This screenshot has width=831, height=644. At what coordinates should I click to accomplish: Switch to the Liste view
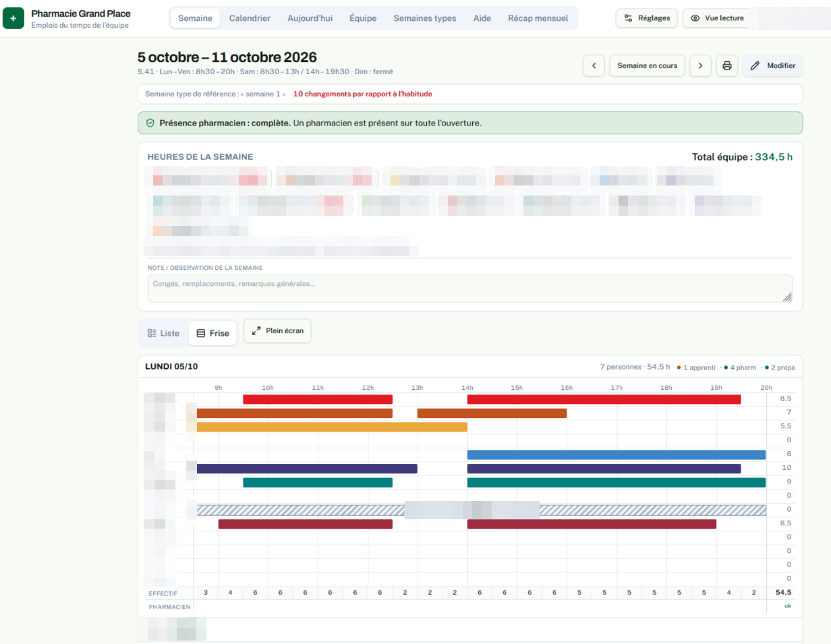coord(164,333)
